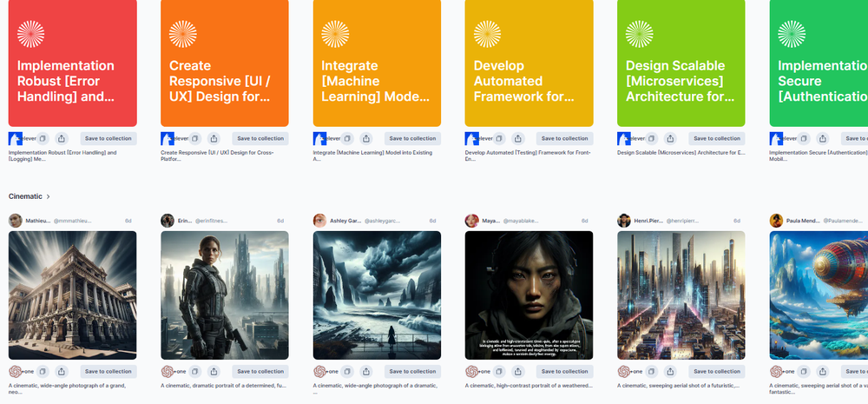Copy the Automated Testing Framework prompt
The image size is (868, 404).
click(x=499, y=138)
